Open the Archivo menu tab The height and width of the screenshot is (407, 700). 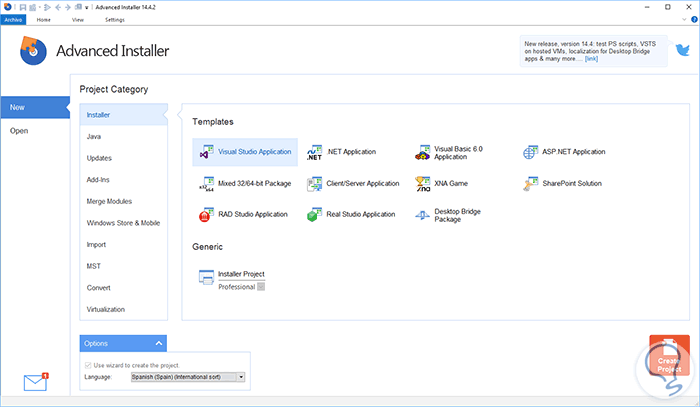pos(13,20)
